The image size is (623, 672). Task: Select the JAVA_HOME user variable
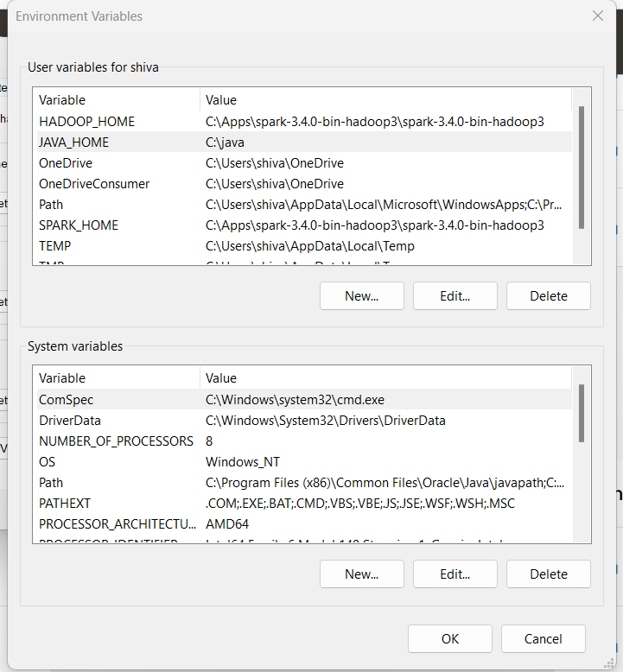[x=304, y=142]
